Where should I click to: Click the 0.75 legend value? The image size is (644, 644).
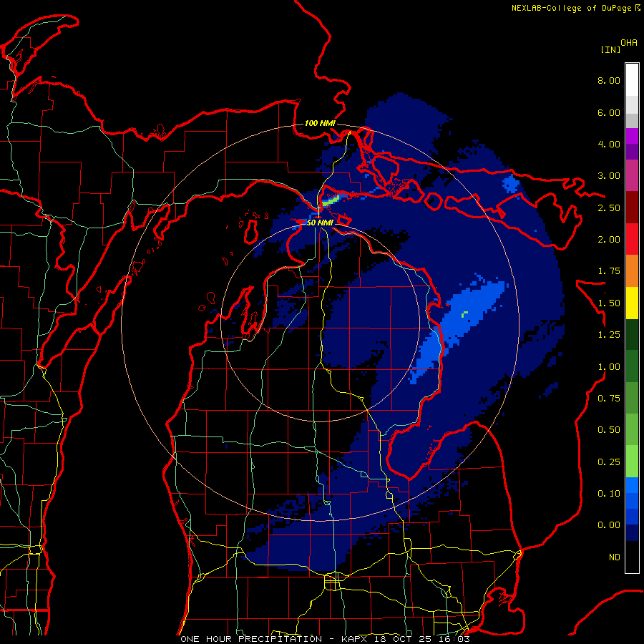tap(609, 399)
